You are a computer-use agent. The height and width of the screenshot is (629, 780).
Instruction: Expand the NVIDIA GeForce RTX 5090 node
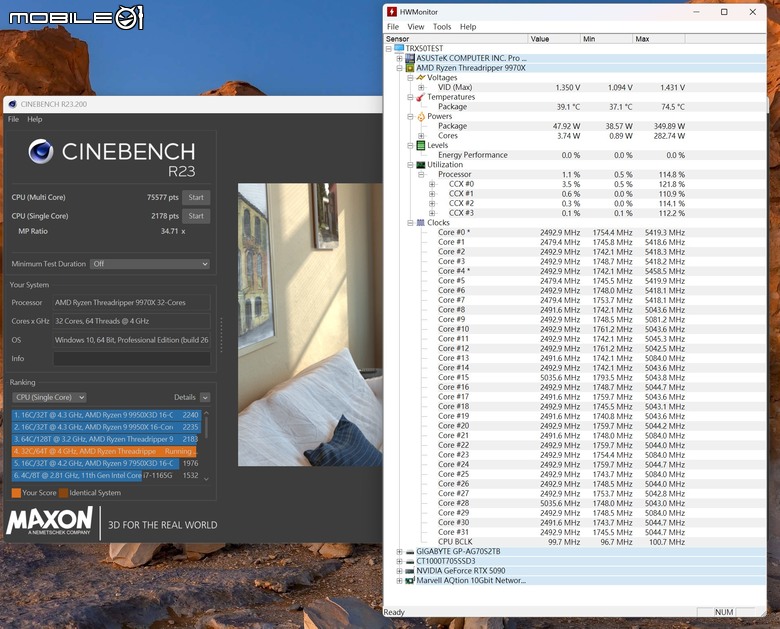pos(399,571)
